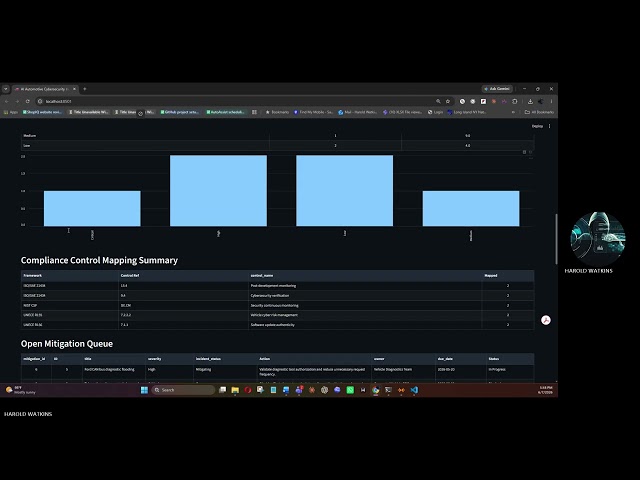
Task: Click the browser back arrow
Action: [7, 101]
